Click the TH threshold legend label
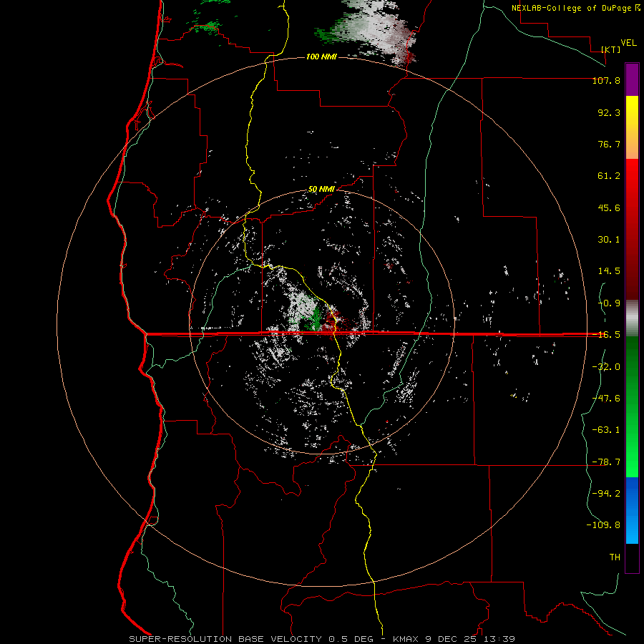 point(615,557)
